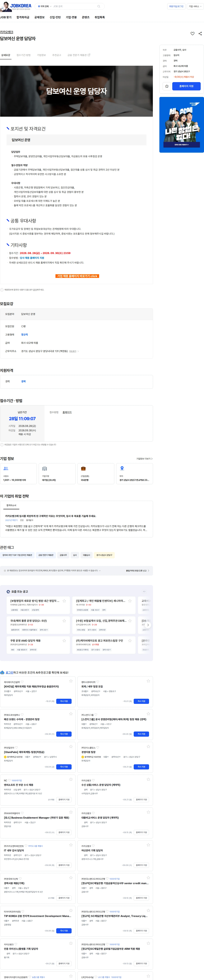Viewport: 204px width, 980px height.
Task: Star the 대출비교서비스 운영 담당자 posting
Action: (x=148, y=812)
